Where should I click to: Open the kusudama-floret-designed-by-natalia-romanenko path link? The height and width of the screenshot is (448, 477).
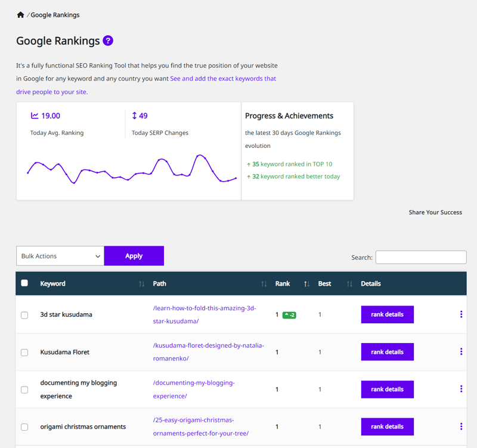pos(208,352)
